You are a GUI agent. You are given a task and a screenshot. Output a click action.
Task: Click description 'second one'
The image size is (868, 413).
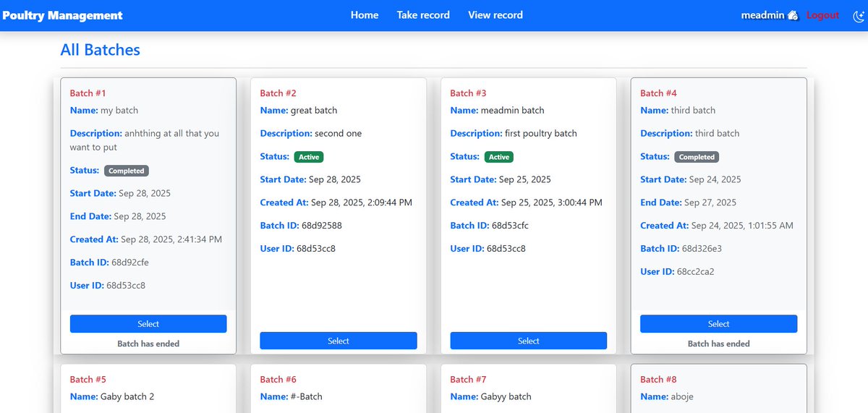(338, 134)
